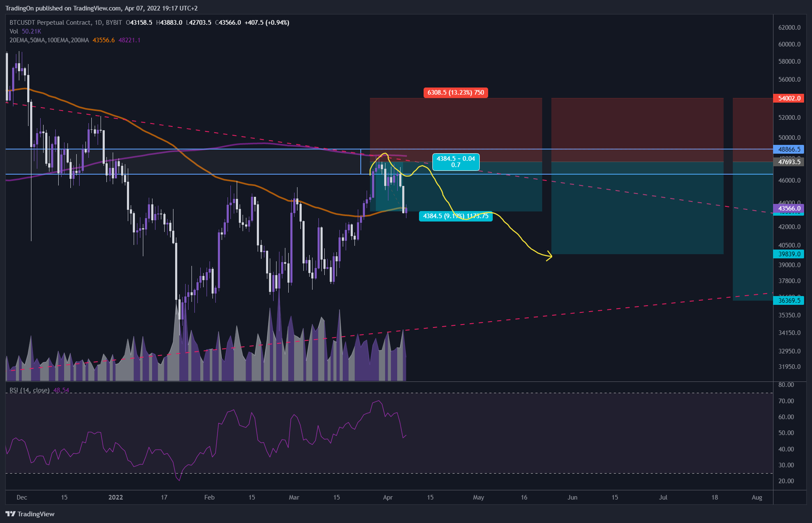Click the RSI 80.00 scale label
This screenshot has height=523, width=812.
tap(786, 385)
